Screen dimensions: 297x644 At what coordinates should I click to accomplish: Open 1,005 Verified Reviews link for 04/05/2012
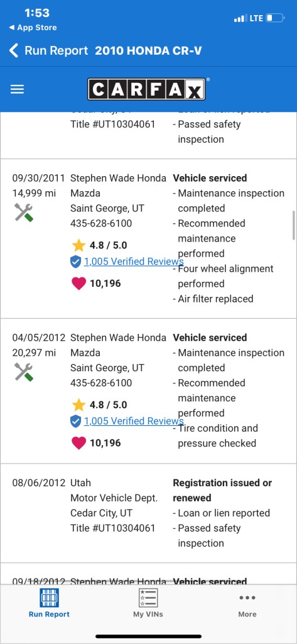point(134,421)
